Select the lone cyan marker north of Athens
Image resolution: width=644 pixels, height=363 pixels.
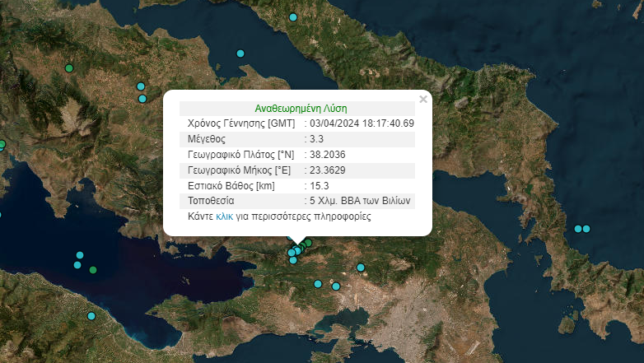(361, 268)
